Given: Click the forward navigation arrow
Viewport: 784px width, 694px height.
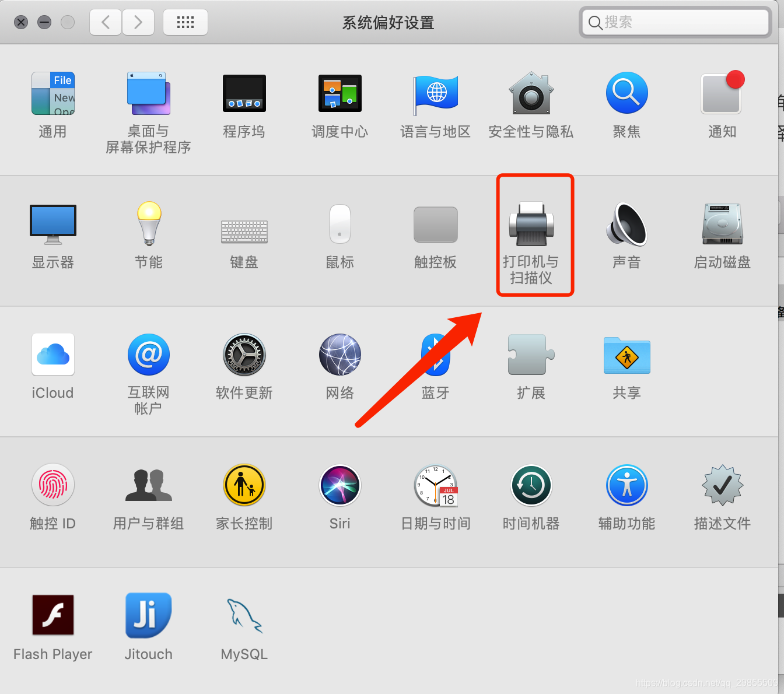Looking at the screenshot, I should pyautogui.click(x=138, y=22).
